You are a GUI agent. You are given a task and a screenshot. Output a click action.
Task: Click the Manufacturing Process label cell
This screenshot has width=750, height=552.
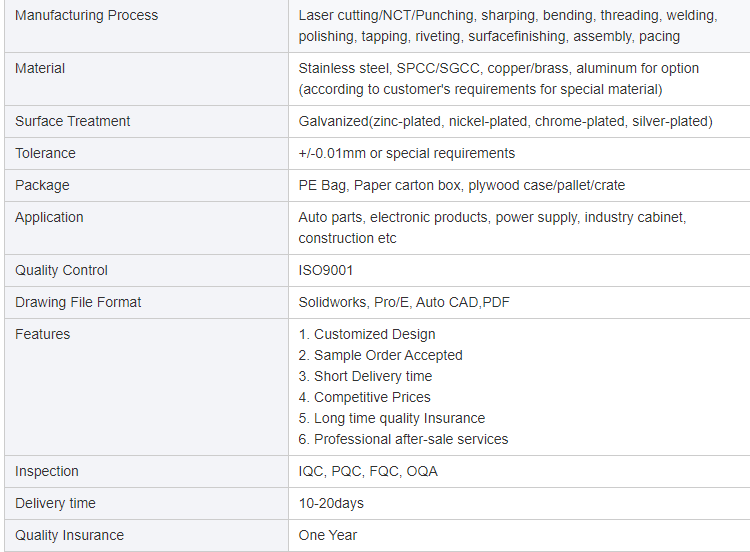[86, 15]
